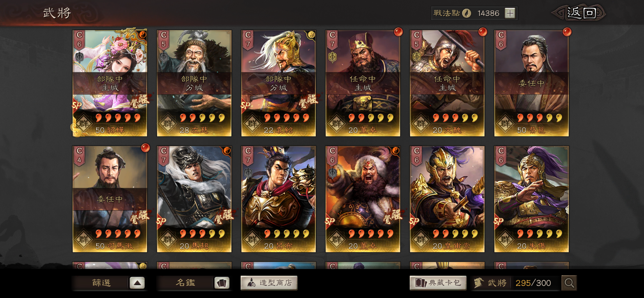Expand the 篩選 filter arrow
This screenshot has width=644, height=298.
137,283
